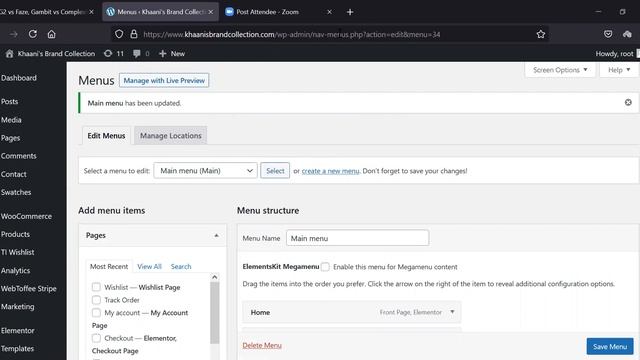Click the Home menu item bar

[x=351, y=312]
